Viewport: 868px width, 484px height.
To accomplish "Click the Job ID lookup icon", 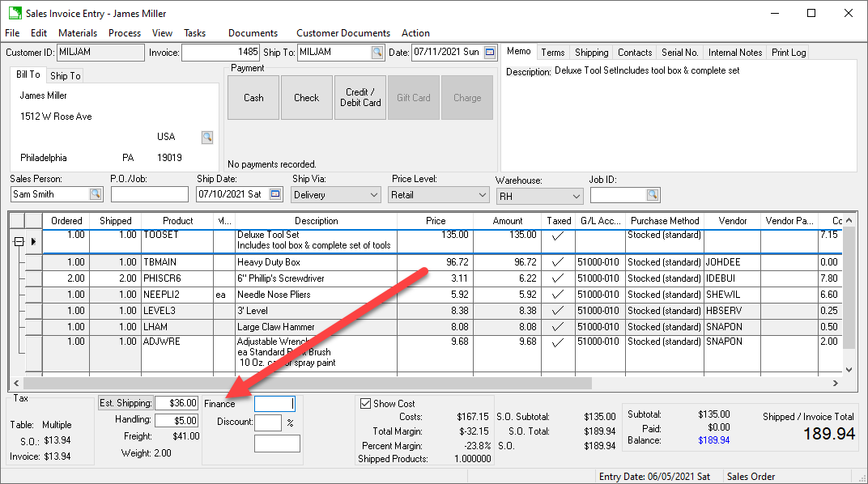I will click(653, 195).
